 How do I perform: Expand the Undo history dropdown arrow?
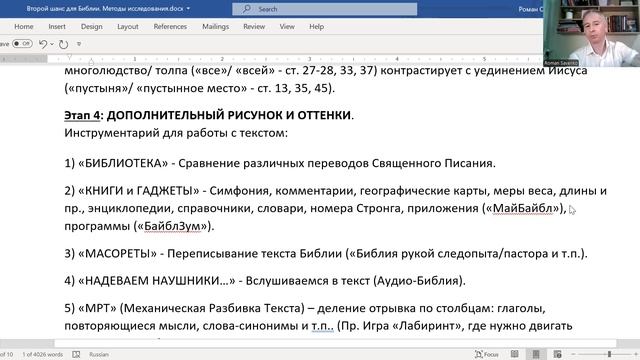point(52,44)
